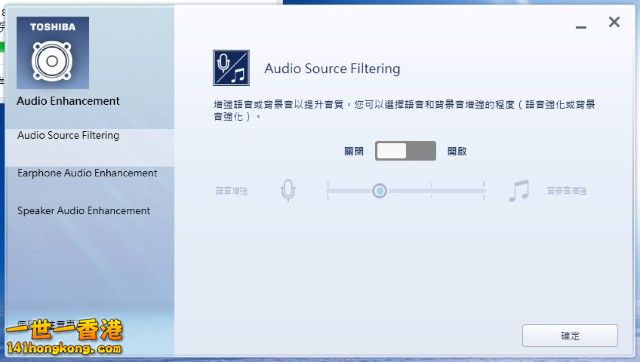Click the 背景音增強 label near music note
The width and height of the screenshot is (640, 362).
coord(567,191)
